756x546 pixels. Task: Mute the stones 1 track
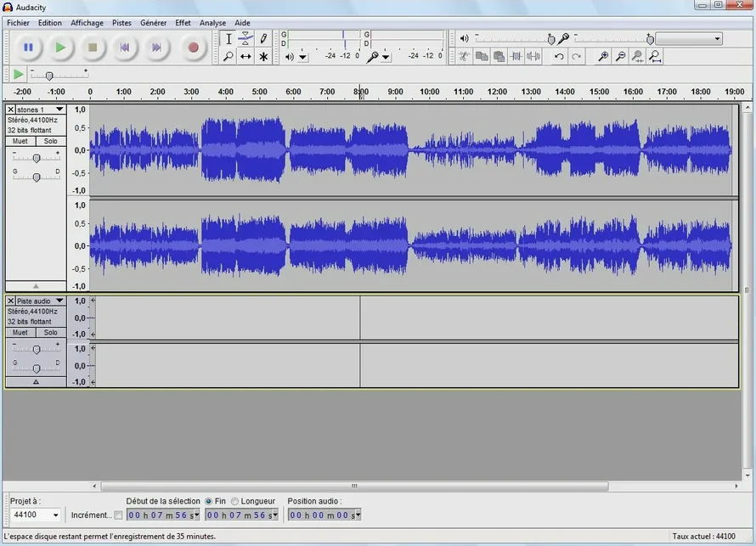(20, 141)
